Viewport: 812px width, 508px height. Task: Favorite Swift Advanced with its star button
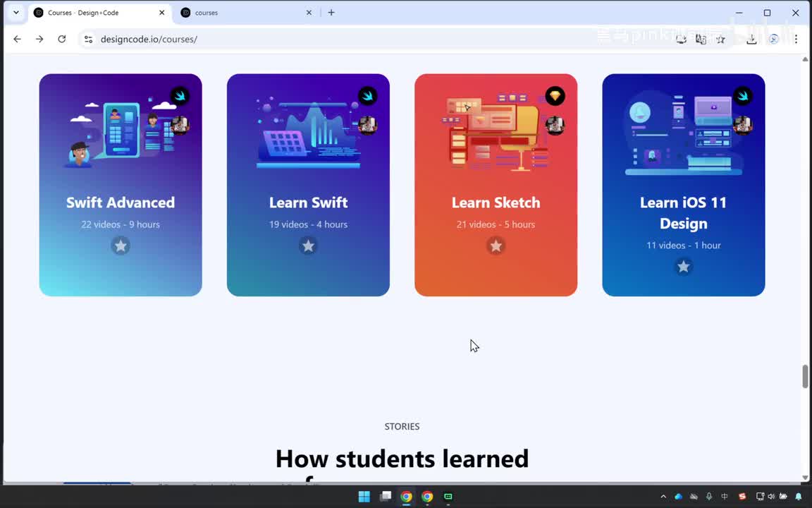(121, 246)
